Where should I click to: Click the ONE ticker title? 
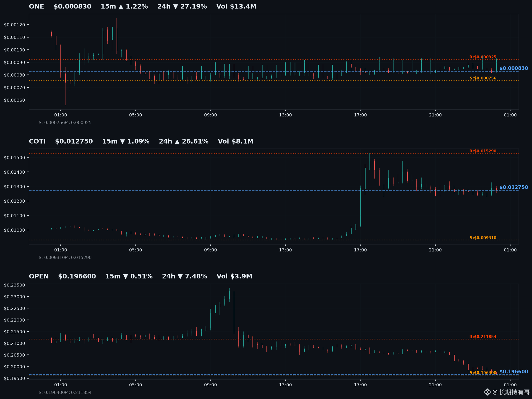click(x=37, y=6)
